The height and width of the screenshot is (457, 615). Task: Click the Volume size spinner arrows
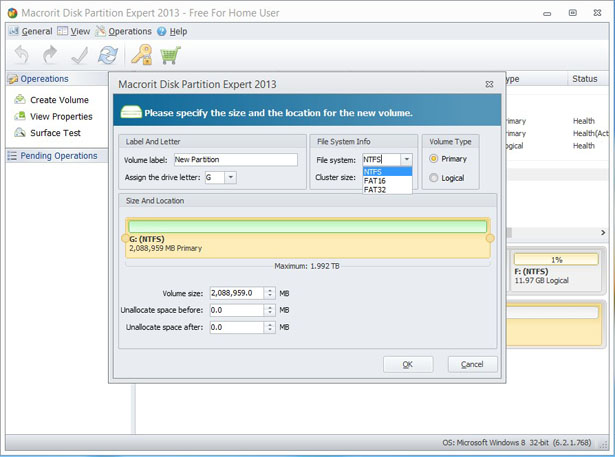[x=269, y=293]
